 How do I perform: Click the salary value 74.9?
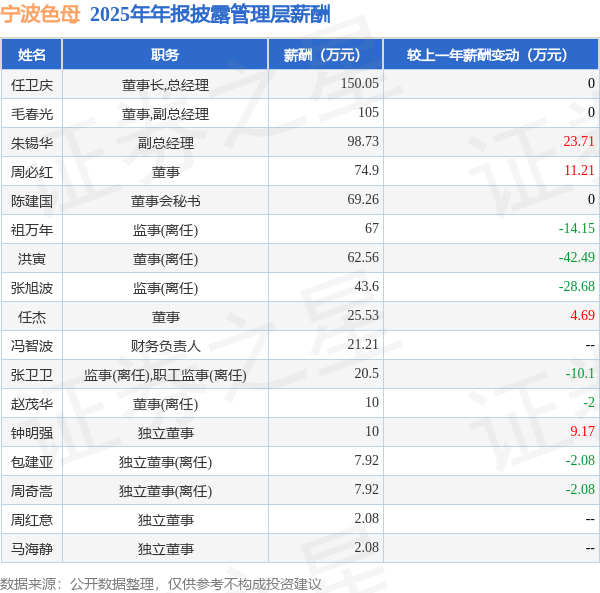coord(367,171)
